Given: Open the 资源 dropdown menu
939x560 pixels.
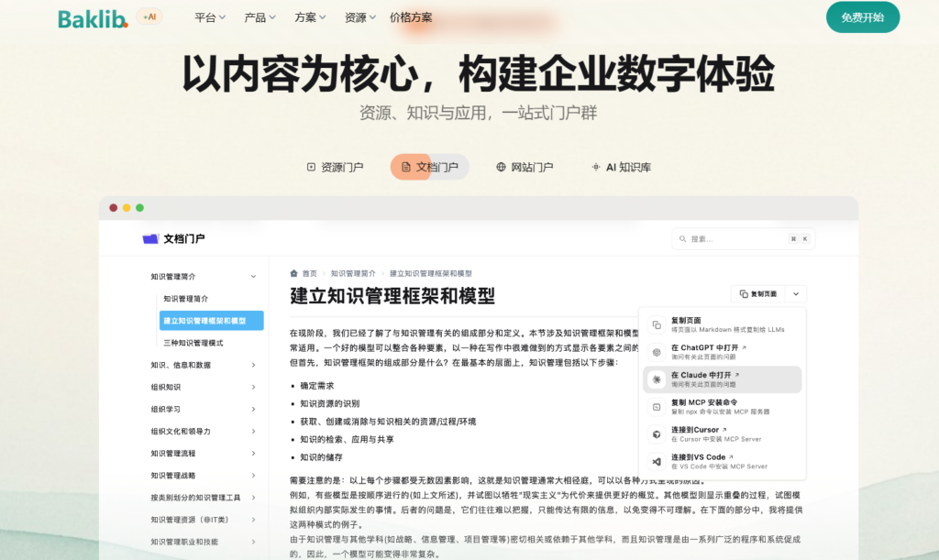Looking at the screenshot, I should coord(359,18).
